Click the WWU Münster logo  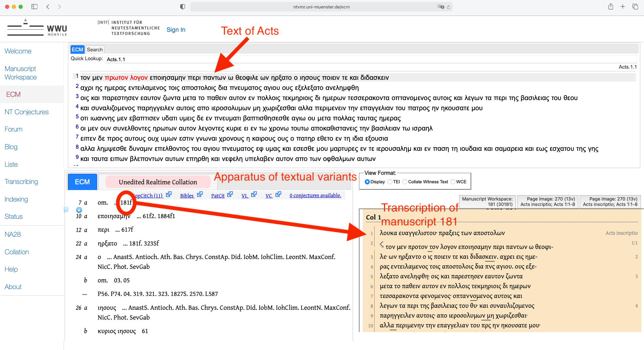click(x=37, y=28)
